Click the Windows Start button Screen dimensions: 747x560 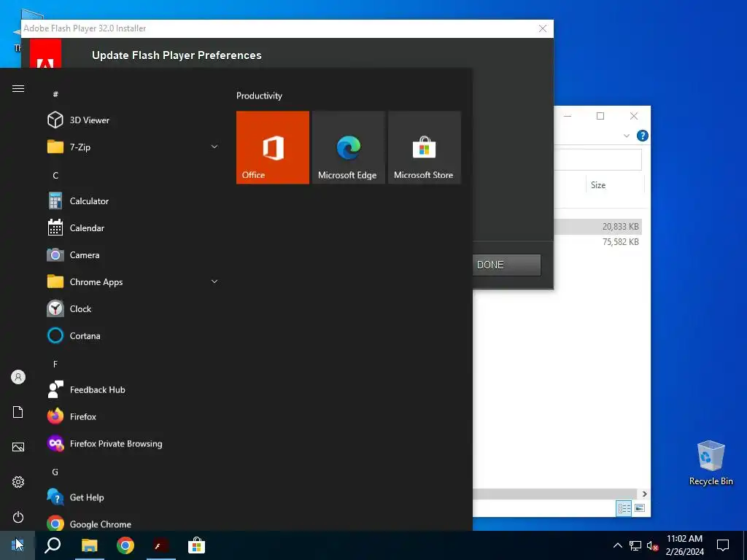[18, 545]
